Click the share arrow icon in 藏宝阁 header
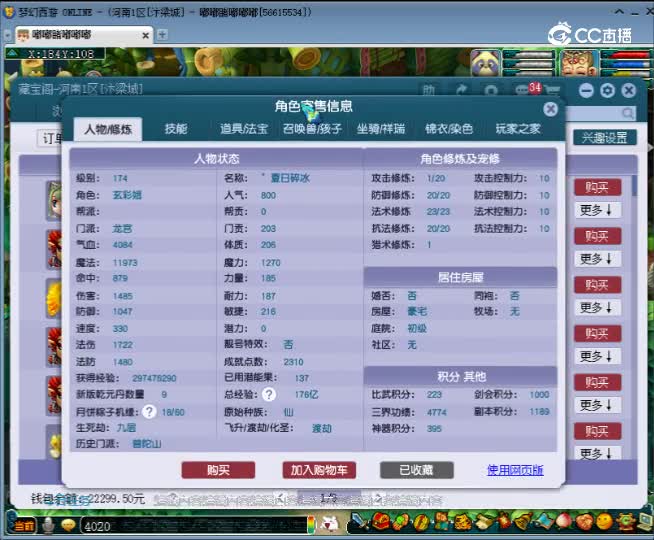 (461, 90)
